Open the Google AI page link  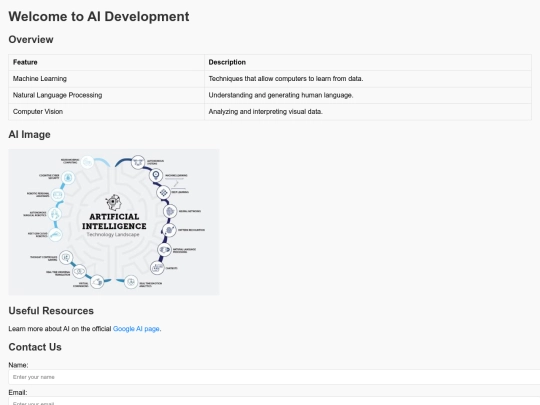pyautogui.click(x=136, y=329)
